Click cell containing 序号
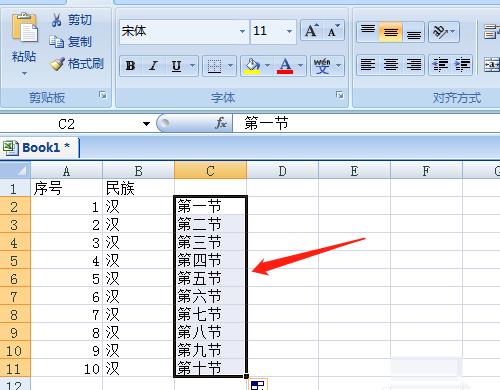 (x=67, y=189)
